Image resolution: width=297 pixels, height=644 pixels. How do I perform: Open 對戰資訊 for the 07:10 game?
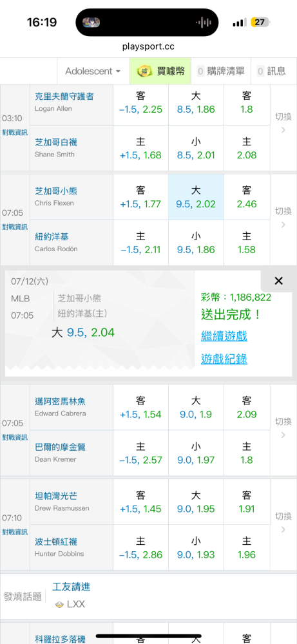(15, 532)
